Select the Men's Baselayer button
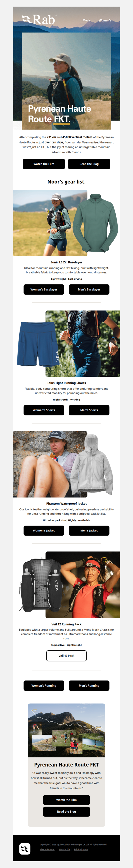Image resolution: width=133 pixels, height=868 pixels. pyautogui.click(x=89, y=289)
